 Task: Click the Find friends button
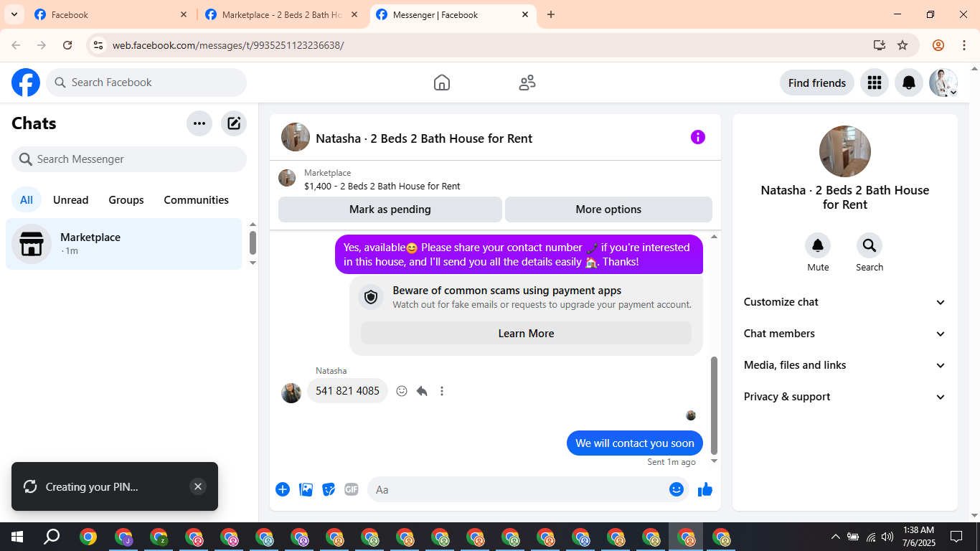point(817,83)
